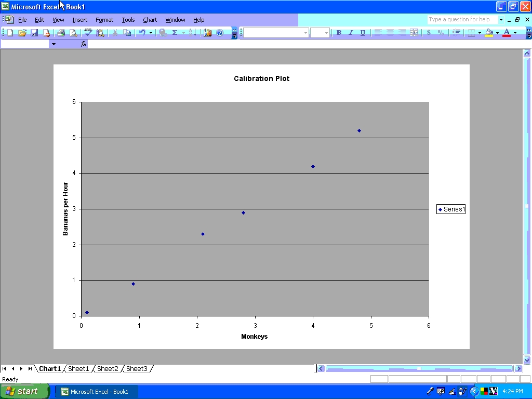The image size is (532, 399).
Task: Click the yellow Fill Color paint bucket
Action: coord(489,32)
